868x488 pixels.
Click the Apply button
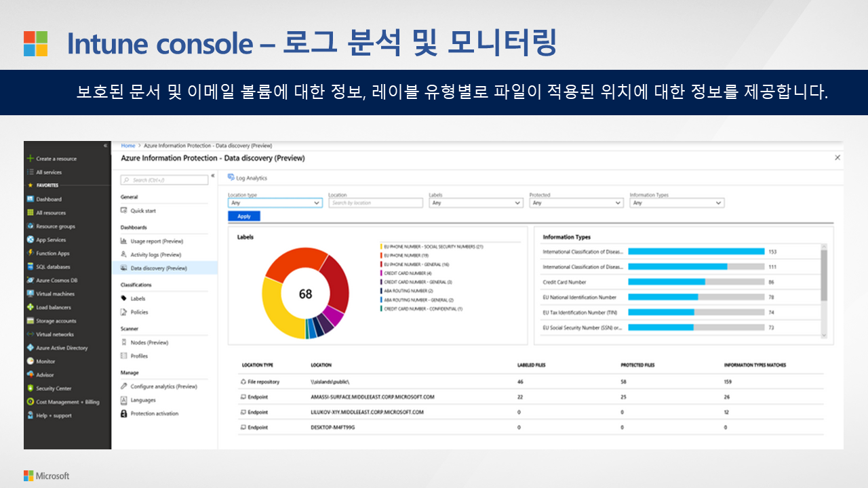tap(244, 216)
